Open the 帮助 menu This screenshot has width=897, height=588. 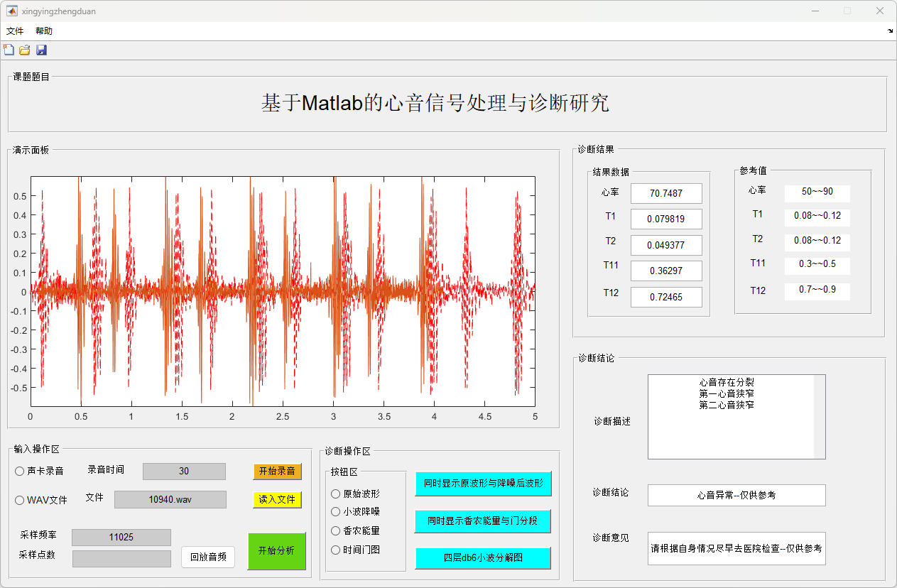(44, 31)
